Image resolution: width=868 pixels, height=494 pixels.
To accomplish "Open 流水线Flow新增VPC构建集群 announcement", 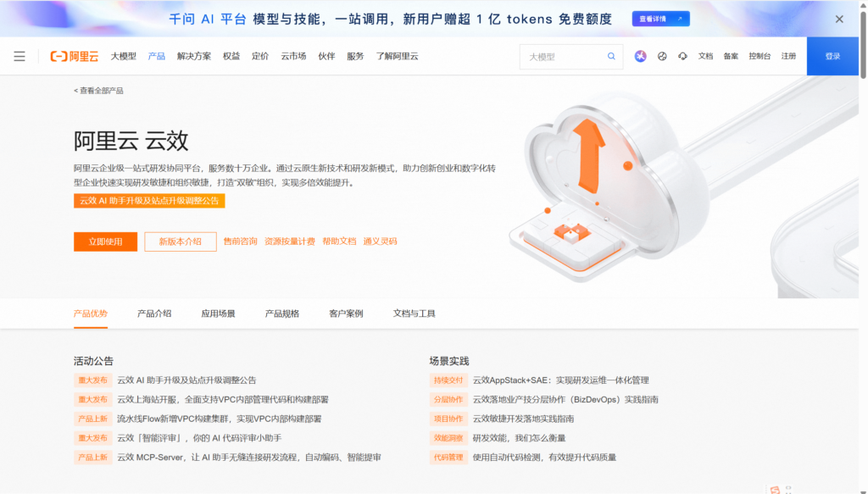I will [x=220, y=419].
